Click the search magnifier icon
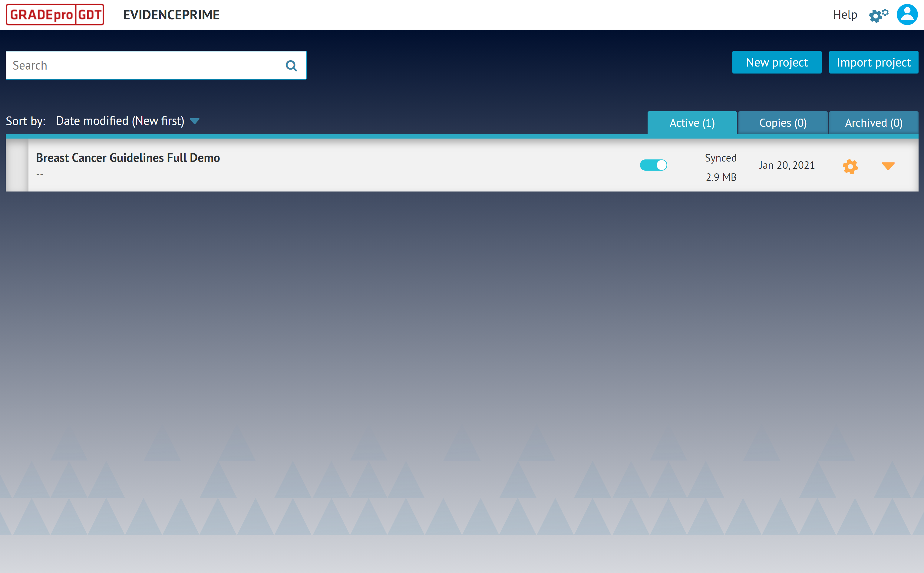Image resolution: width=924 pixels, height=573 pixels. (291, 66)
